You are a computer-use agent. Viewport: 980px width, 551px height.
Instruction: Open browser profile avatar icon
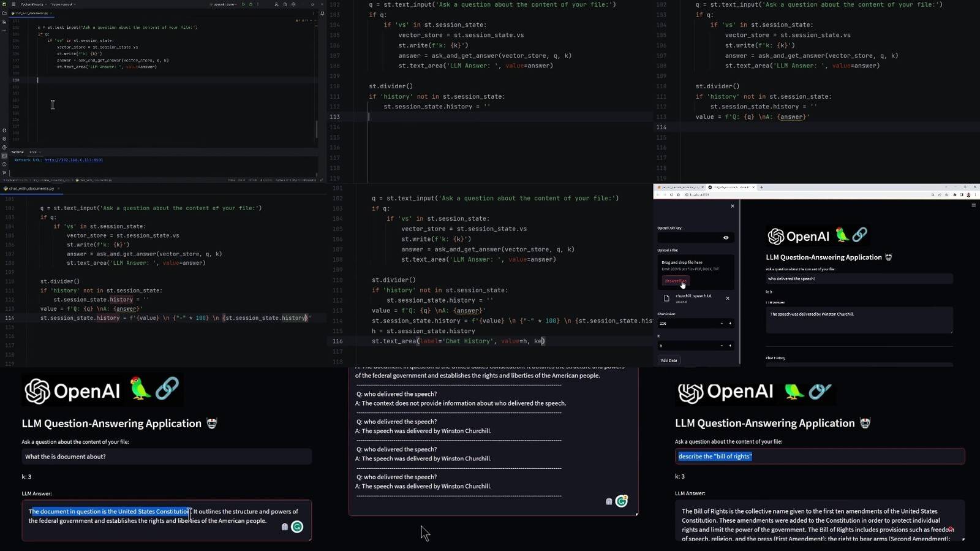(x=968, y=194)
